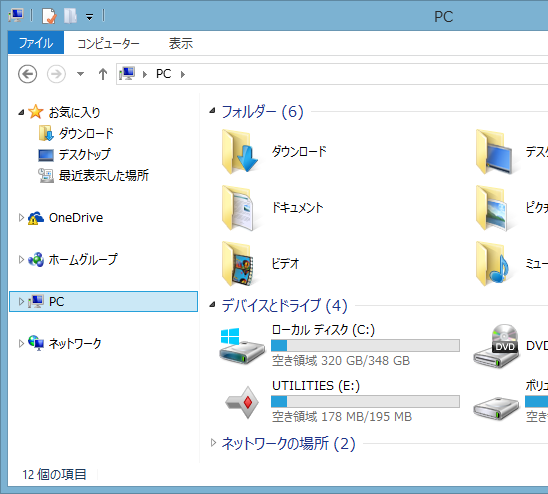Screen dimensions: 548x494
Task: Switch to the コンピューター ribbon tab
Action: pos(108,43)
